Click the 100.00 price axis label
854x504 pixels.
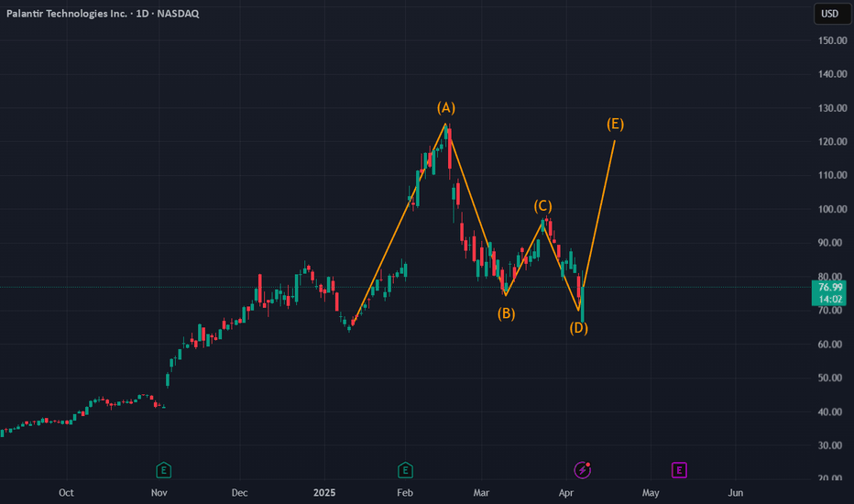(x=833, y=209)
